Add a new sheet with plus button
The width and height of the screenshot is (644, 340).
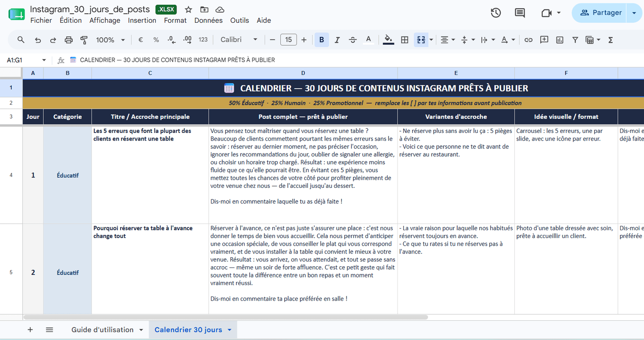coord(30,330)
